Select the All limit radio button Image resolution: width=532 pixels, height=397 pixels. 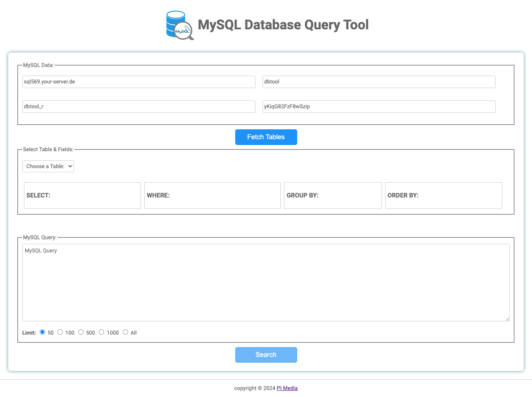tap(125, 332)
